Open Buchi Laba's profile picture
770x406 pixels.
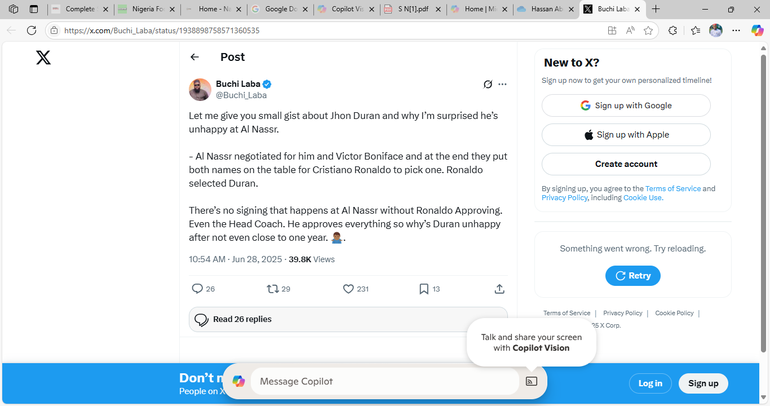pos(200,90)
